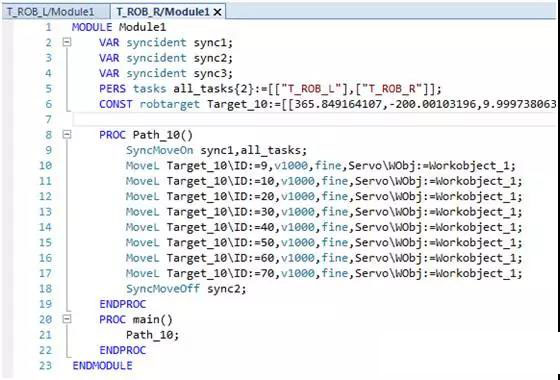Click 'ENDPROC' on line 22
Screen dimensions: 560x380
122,350
